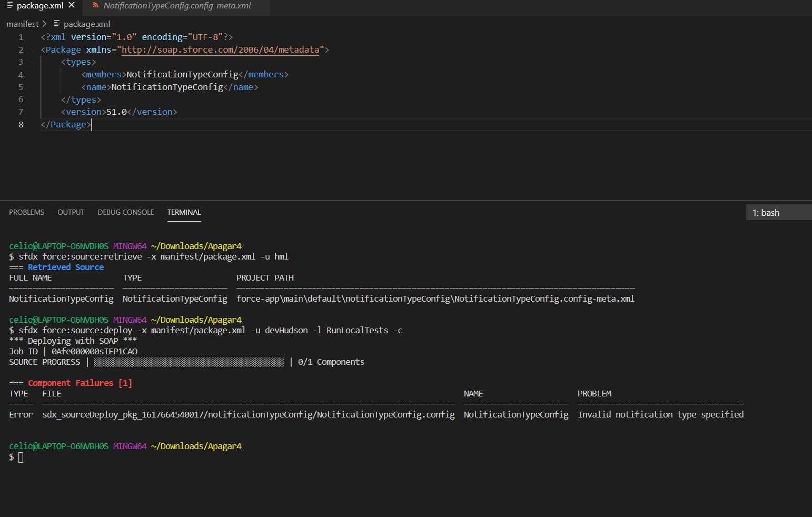The width and height of the screenshot is (812, 517).
Task: Fold the types block at line 3
Action: point(34,62)
